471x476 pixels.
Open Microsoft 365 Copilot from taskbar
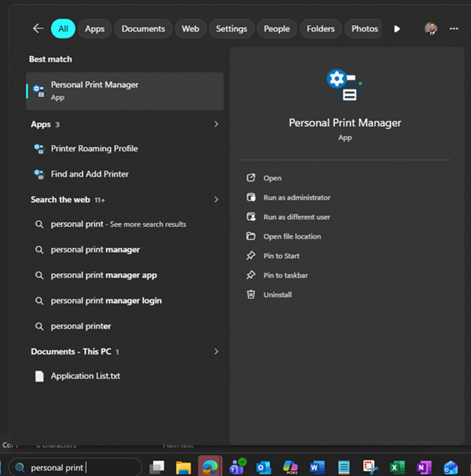(290, 468)
